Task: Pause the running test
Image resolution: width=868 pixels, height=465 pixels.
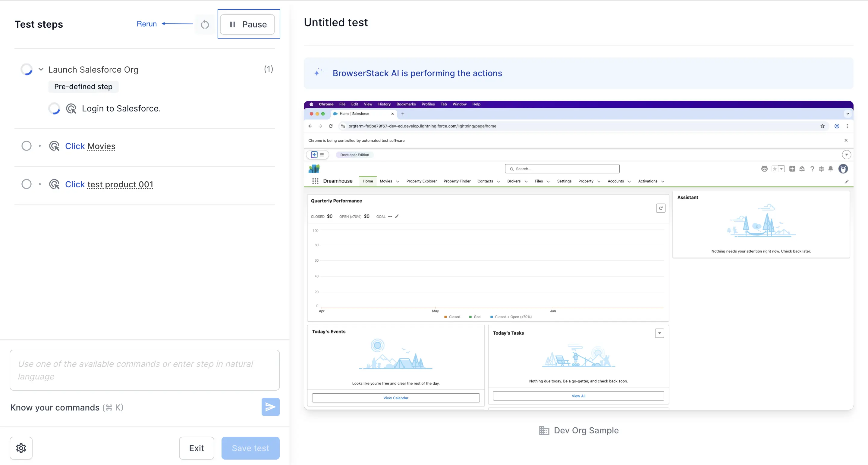Action: [248, 24]
